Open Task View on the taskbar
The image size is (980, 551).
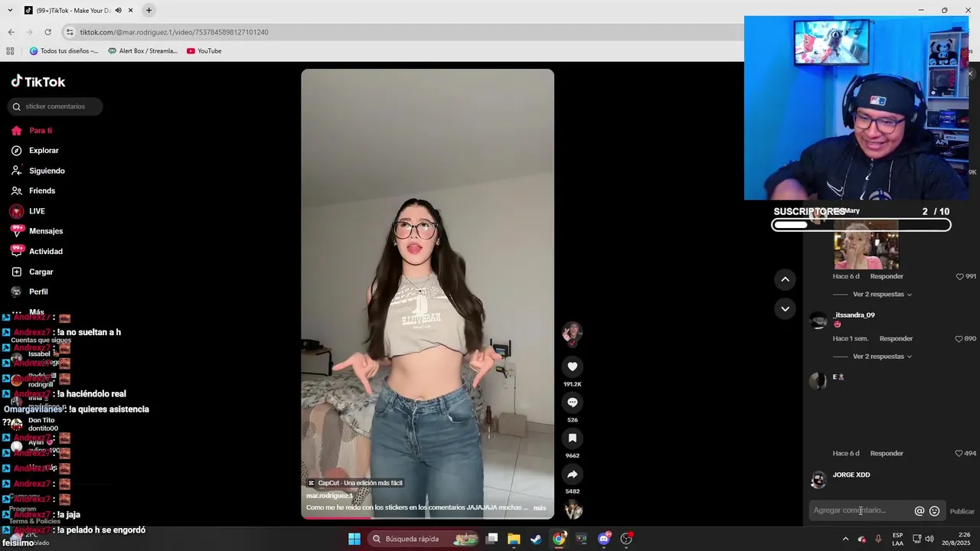(x=492, y=539)
